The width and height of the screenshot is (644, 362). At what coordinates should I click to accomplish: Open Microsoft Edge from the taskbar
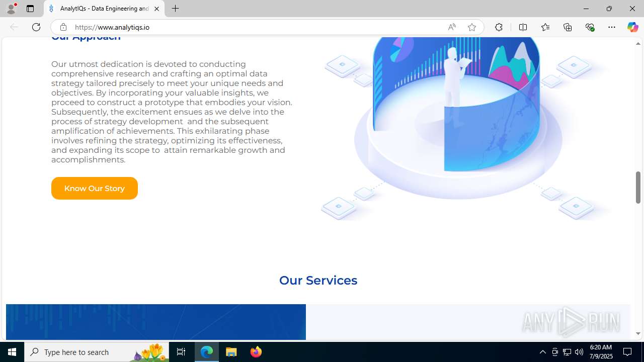pos(207,352)
